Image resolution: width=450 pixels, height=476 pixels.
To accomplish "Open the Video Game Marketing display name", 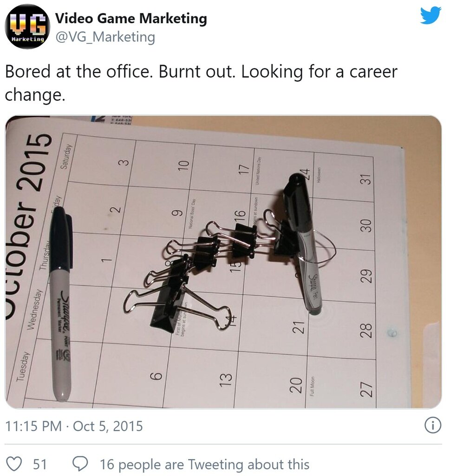I will (x=131, y=18).
